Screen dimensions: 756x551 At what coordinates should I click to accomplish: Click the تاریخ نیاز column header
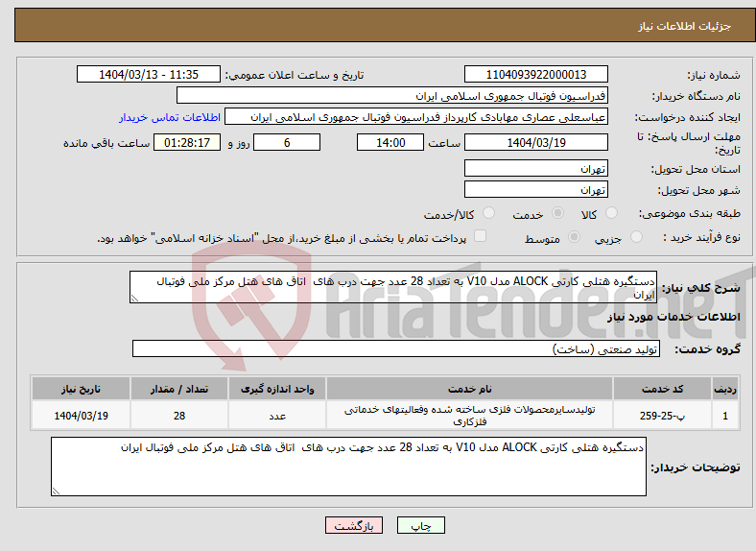coord(81,389)
